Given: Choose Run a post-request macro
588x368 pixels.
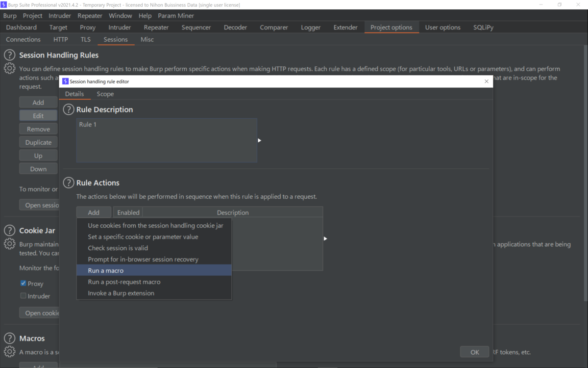Looking at the screenshot, I should point(154,282).
